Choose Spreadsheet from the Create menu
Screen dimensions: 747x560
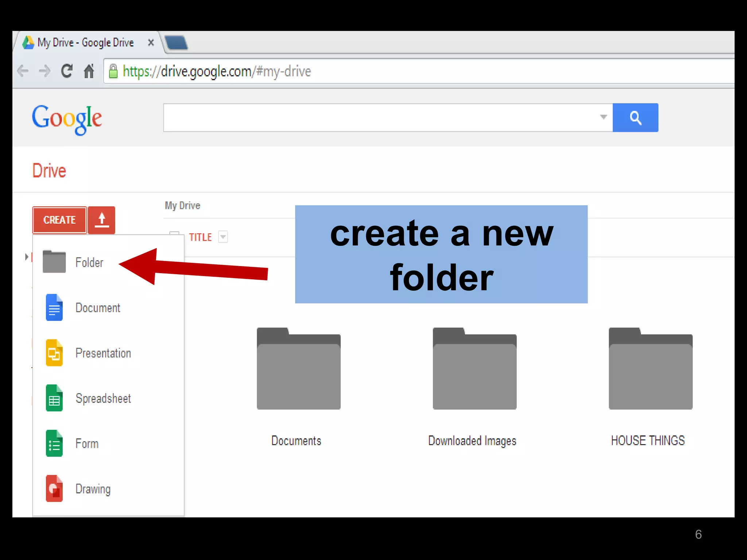108,398
